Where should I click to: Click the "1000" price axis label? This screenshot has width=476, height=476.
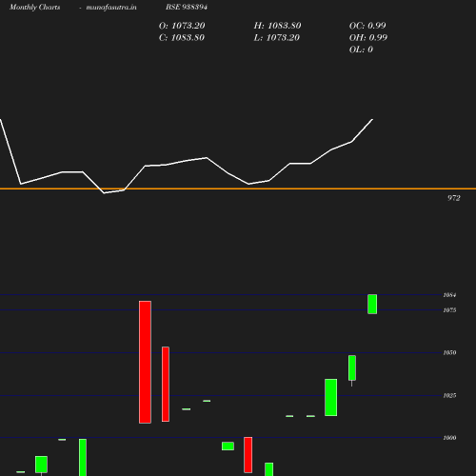pos(449,438)
